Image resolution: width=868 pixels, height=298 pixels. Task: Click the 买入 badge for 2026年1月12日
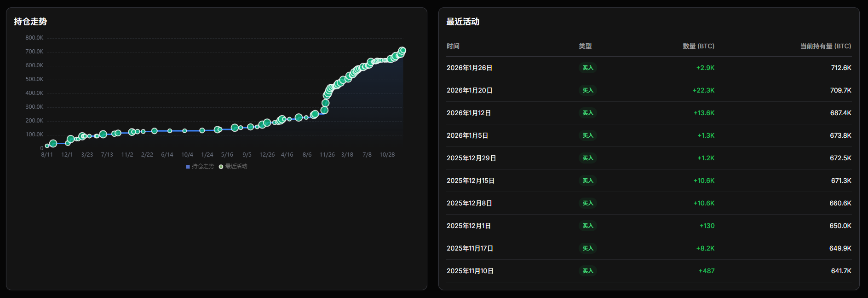[x=587, y=113]
